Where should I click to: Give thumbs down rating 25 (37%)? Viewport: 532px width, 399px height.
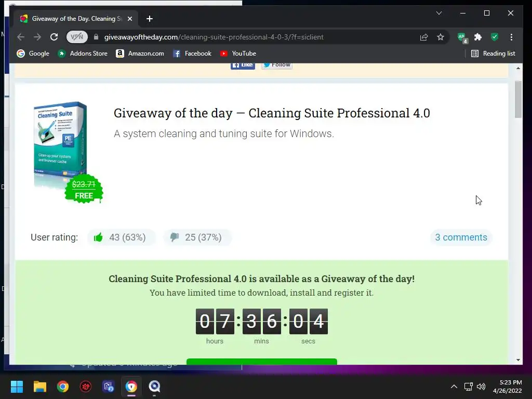[197, 237]
